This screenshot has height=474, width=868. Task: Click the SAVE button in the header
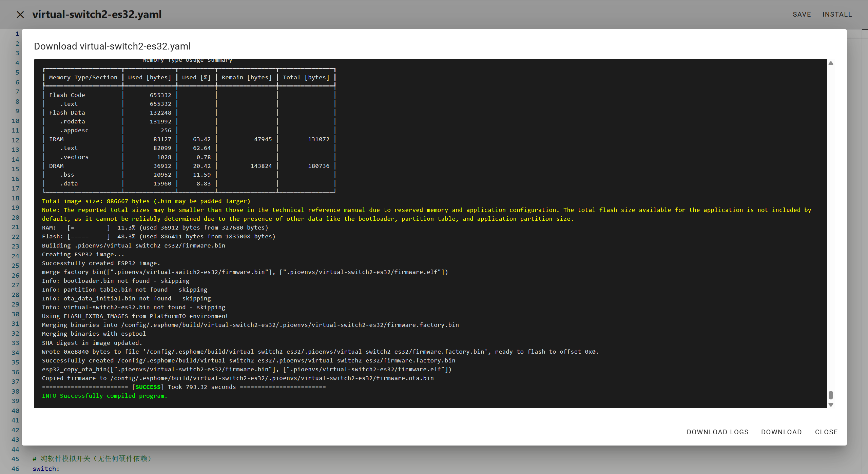[x=802, y=15]
